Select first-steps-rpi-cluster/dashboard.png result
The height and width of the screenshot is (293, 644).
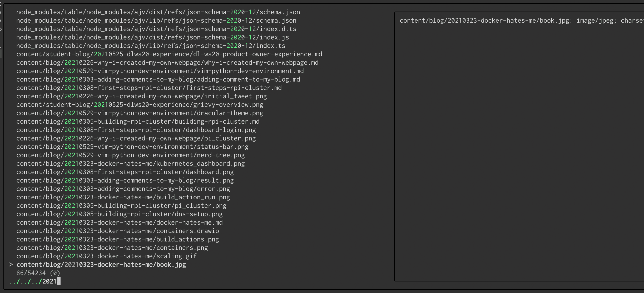point(125,172)
